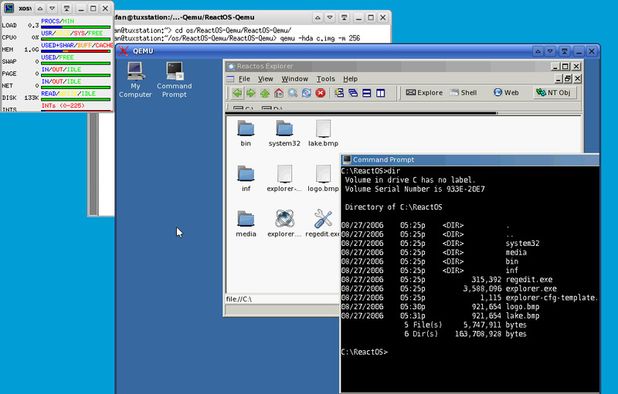Click the Web toolbar button

506,93
